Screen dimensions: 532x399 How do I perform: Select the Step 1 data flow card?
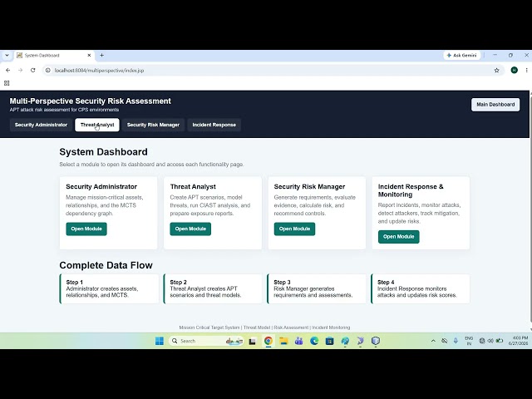109,288
